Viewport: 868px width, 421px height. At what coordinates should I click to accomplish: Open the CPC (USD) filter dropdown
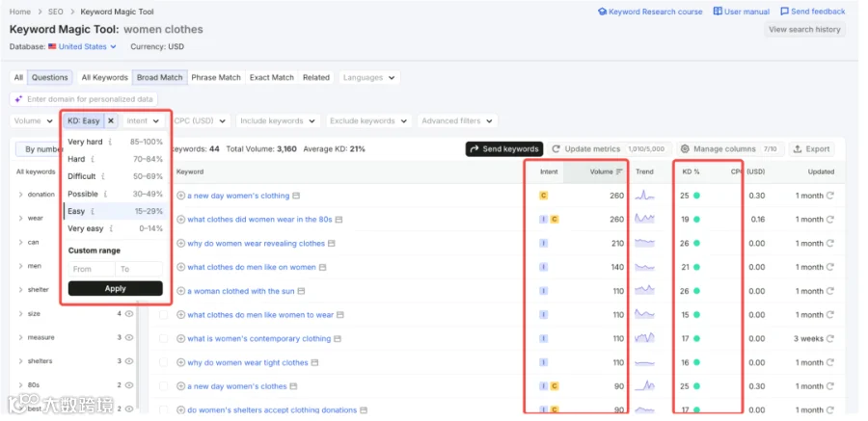pyautogui.click(x=200, y=120)
